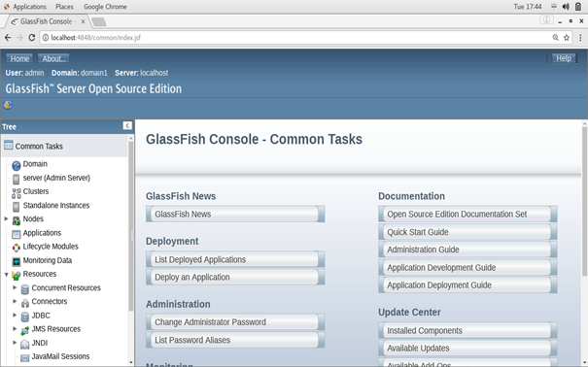Image resolution: width=588 pixels, height=367 pixels.
Task: Click the Nodes icon in tree
Action: [17, 220]
